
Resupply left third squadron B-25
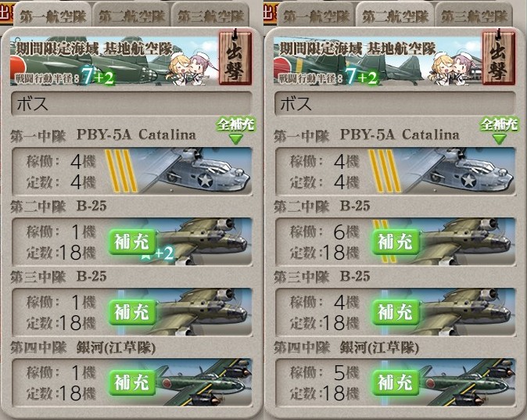pyautogui.click(x=132, y=312)
